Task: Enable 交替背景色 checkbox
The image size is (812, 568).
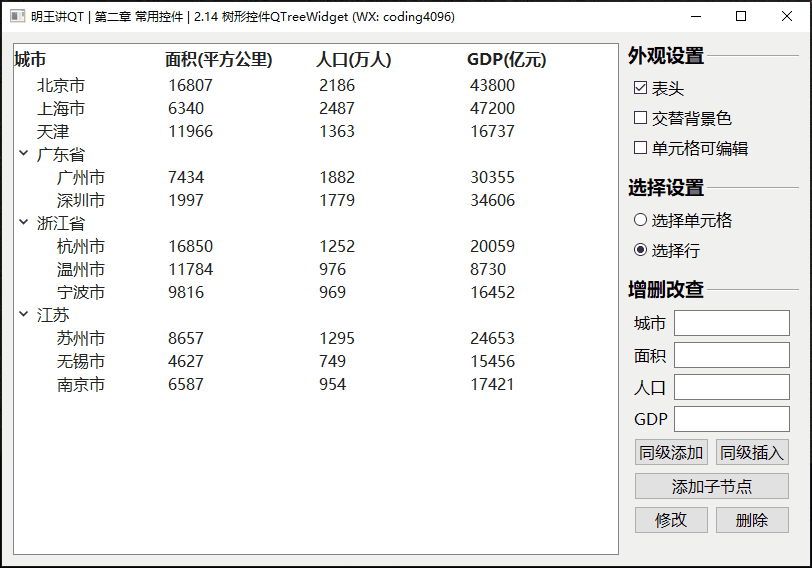Action: 641,118
